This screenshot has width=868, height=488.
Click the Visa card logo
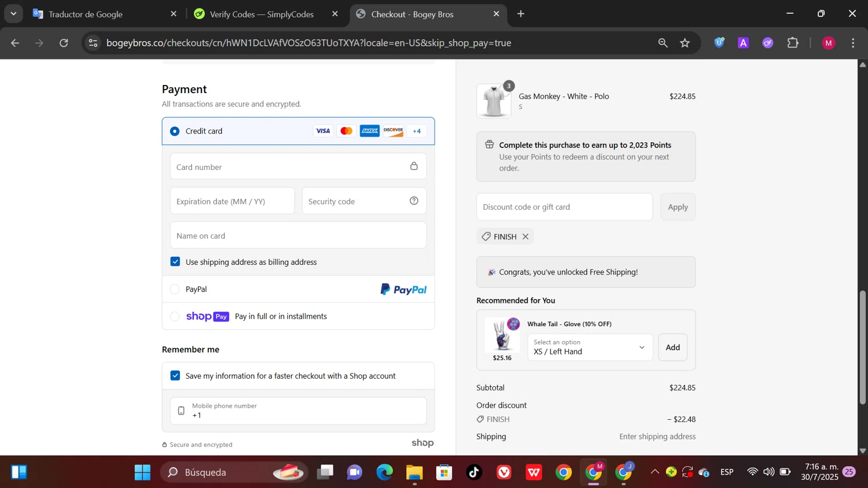(323, 131)
